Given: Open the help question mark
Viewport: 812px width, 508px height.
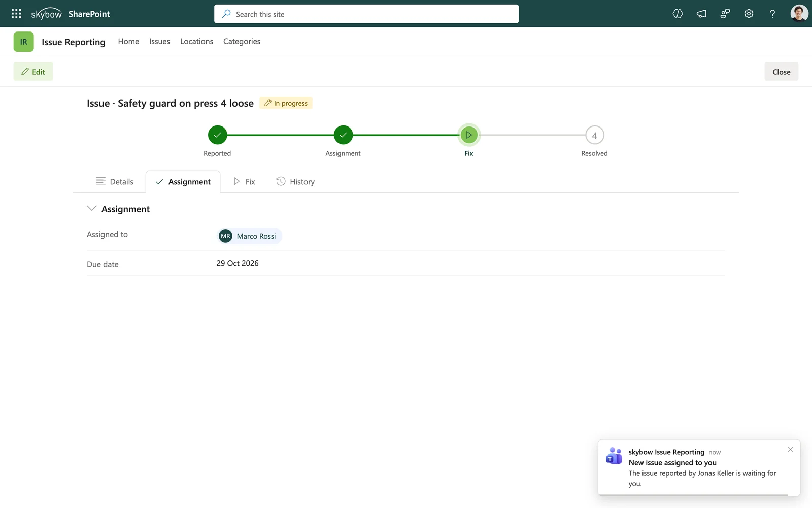Looking at the screenshot, I should [772, 14].
